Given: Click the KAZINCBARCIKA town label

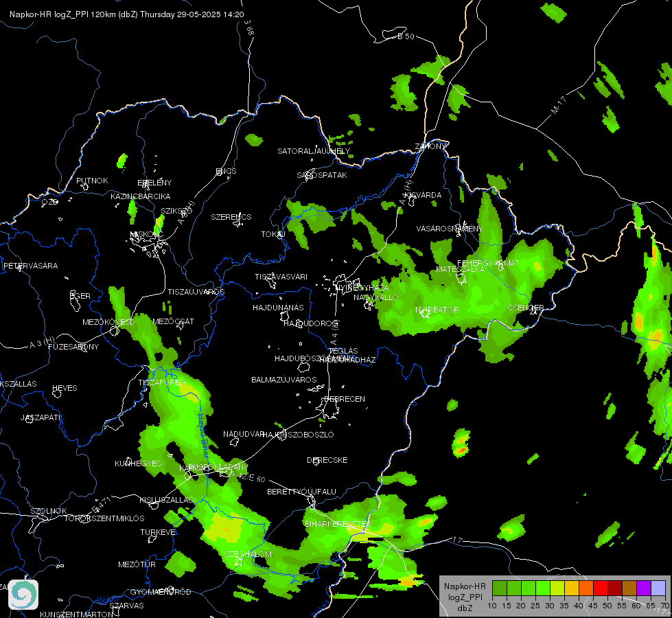Looking at the screenshot, I should pyautogui.click(x=141, y=196).
